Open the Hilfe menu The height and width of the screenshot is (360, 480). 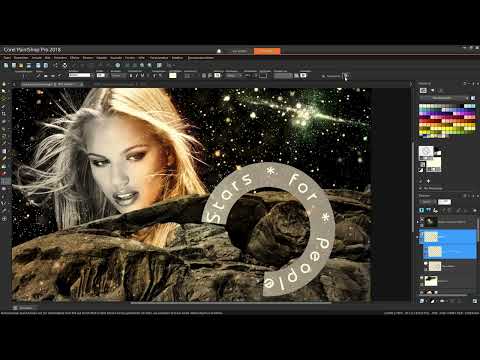pos(142,58)
